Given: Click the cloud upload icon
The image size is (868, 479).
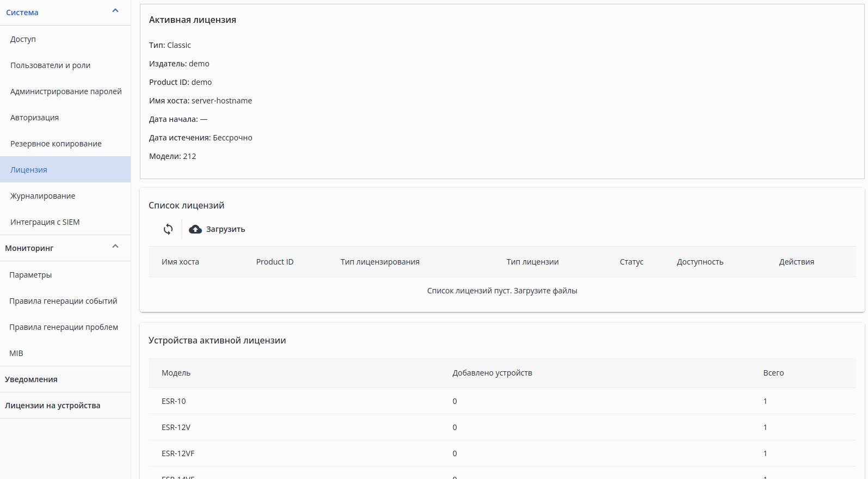Looking at the screenshot, I should [195, 229].
